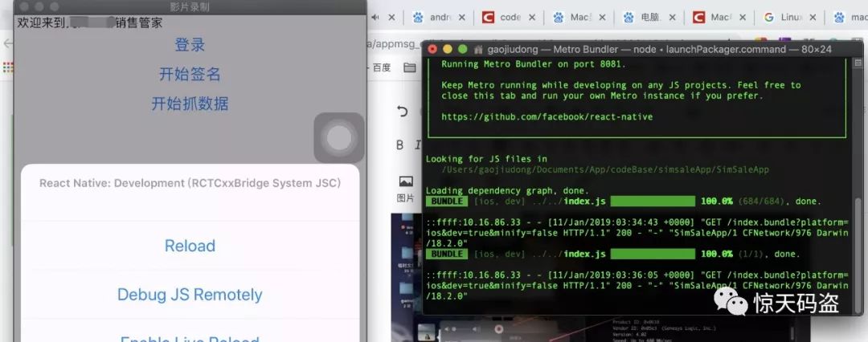Click the 03:36:05 GET request log line
The height and width of the screenshot is (342, 868).
click(x=637, y=286)
